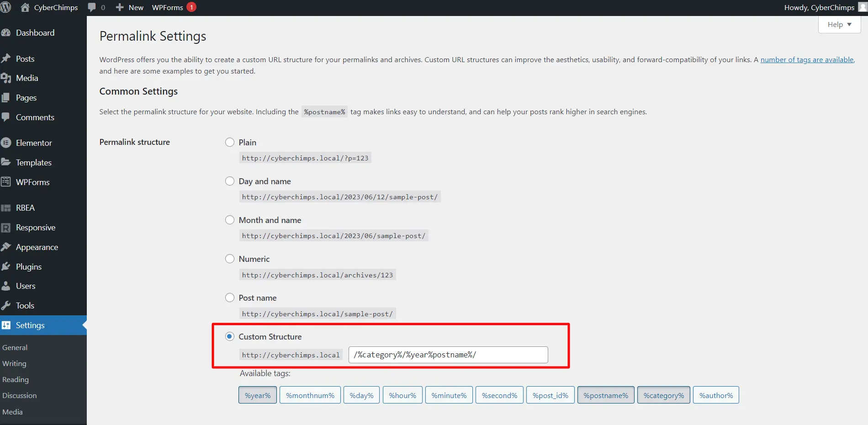Open Media settings submenu
868x425 pixels.
tap(12, 412)
